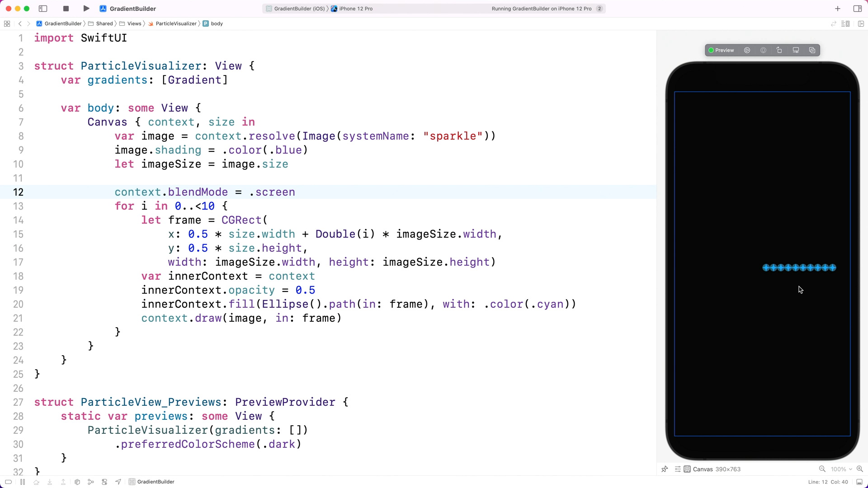Image resolution: width=868 pixels, height=488 pixels.
Task: Start live preview with the play icon
Action: point(747,50)
